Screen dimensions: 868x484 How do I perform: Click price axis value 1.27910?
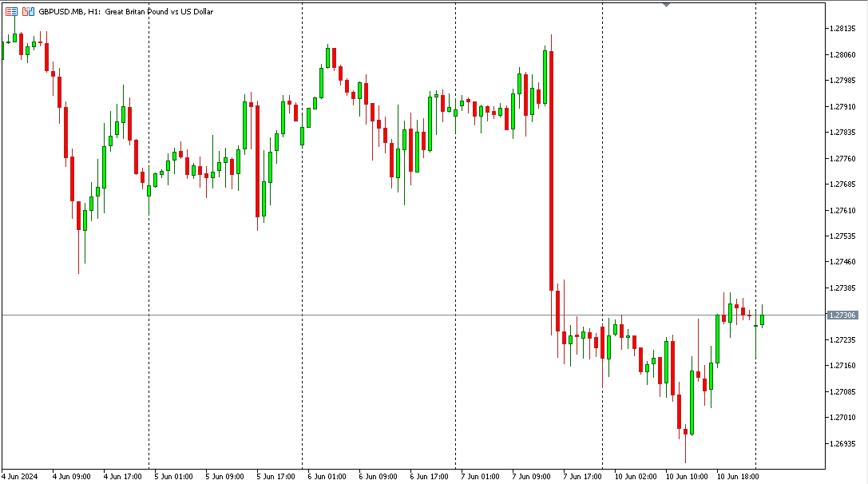(x=842, y=106)
